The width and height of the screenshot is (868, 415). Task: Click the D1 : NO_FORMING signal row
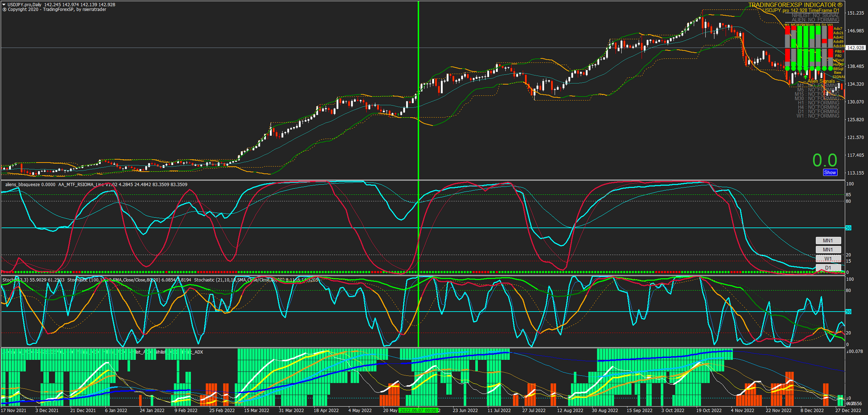click(818, 112)
